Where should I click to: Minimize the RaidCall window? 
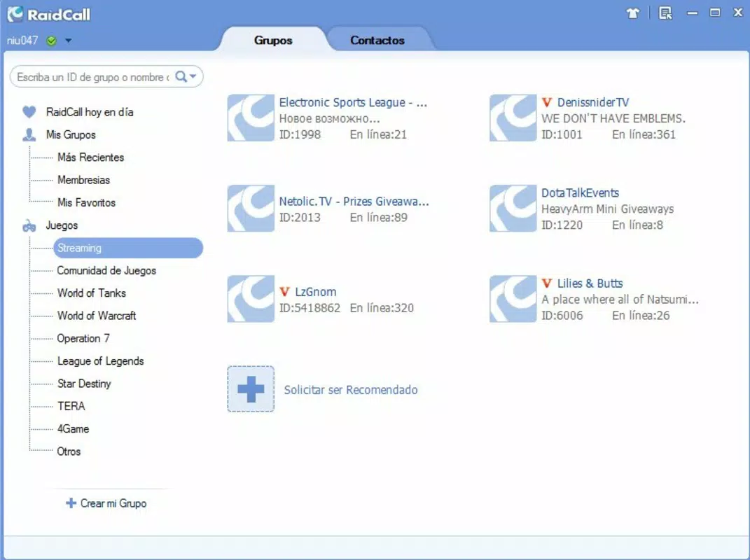tap(692, 13)
